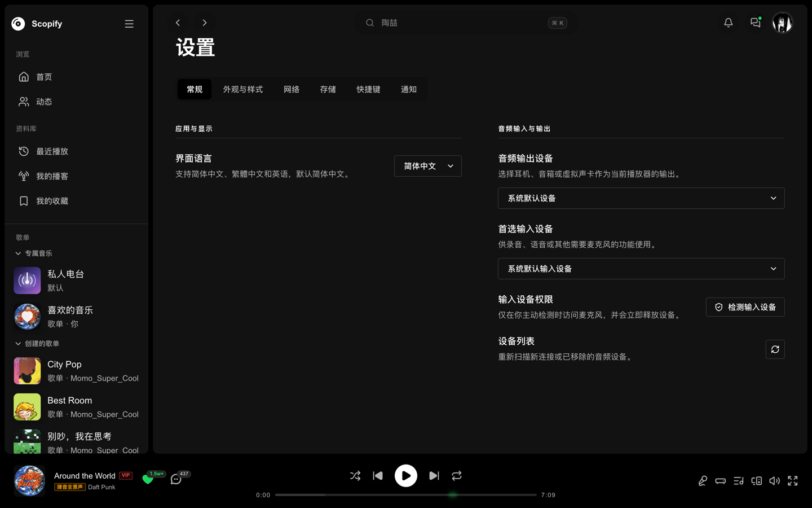Image resolution: width=812 pixels, height=508 pixels.
Task: Toggle repeat mode
Action: pos(457,476)
